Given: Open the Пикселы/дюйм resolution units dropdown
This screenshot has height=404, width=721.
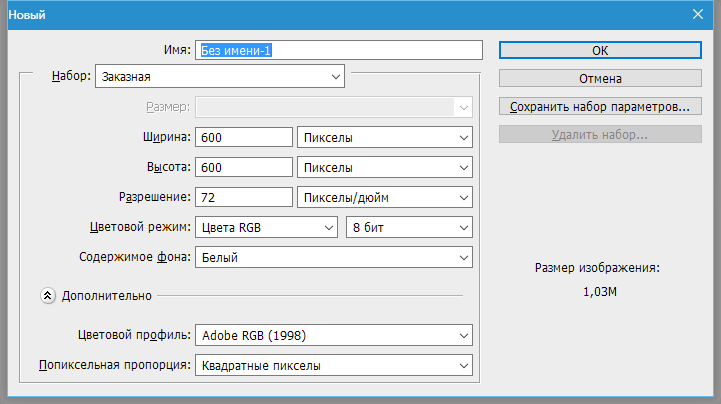Looking at the screenshot, I should pos(385,197).
